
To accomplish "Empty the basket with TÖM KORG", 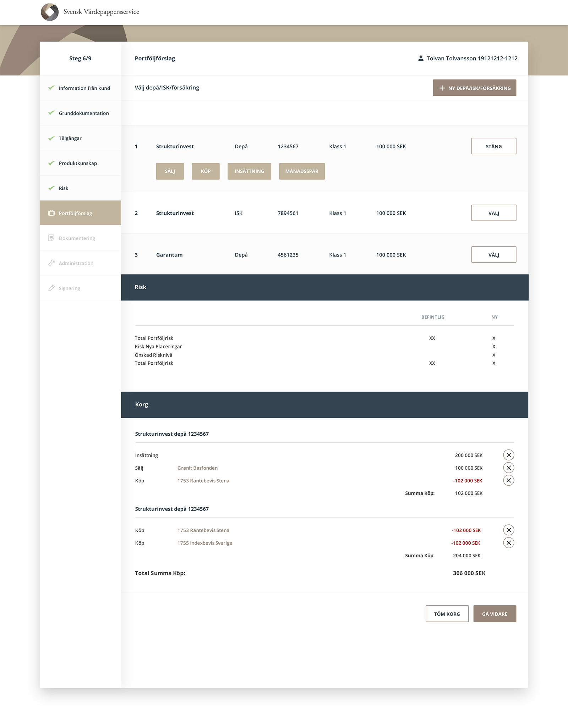I will pyautogui.click(x=447, y=614).
